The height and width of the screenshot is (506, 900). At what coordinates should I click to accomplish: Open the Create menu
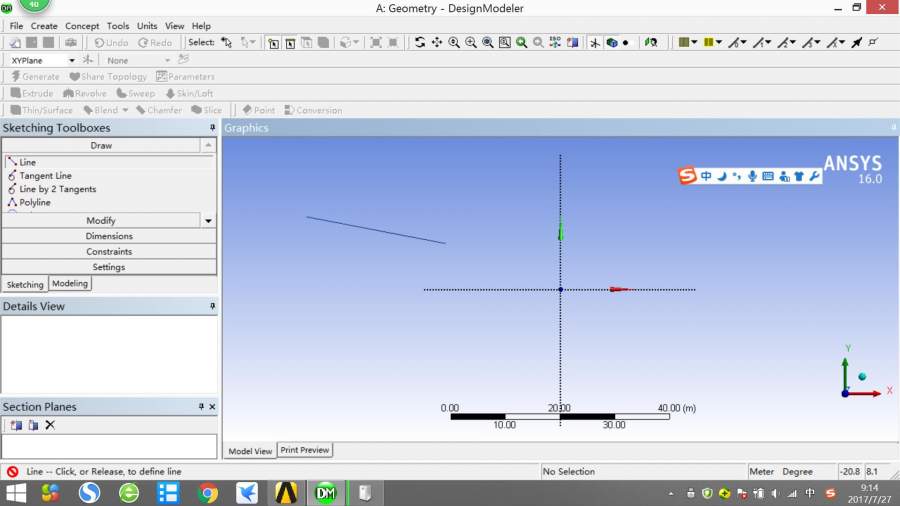click(44, 26)
